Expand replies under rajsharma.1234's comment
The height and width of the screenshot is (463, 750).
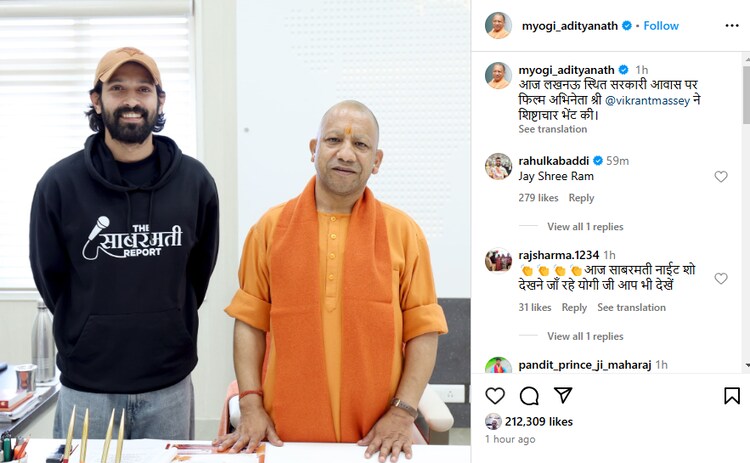click(x=585, y=336)
